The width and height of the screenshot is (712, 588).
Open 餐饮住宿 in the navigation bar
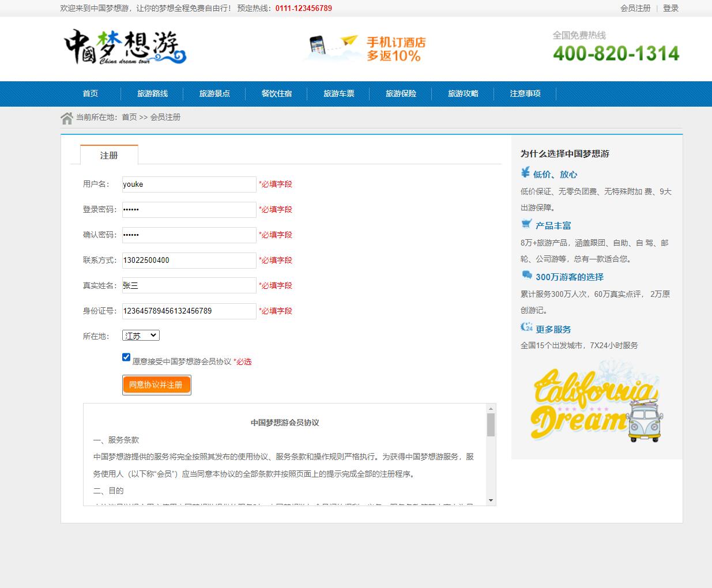click(x=277, y=93)
